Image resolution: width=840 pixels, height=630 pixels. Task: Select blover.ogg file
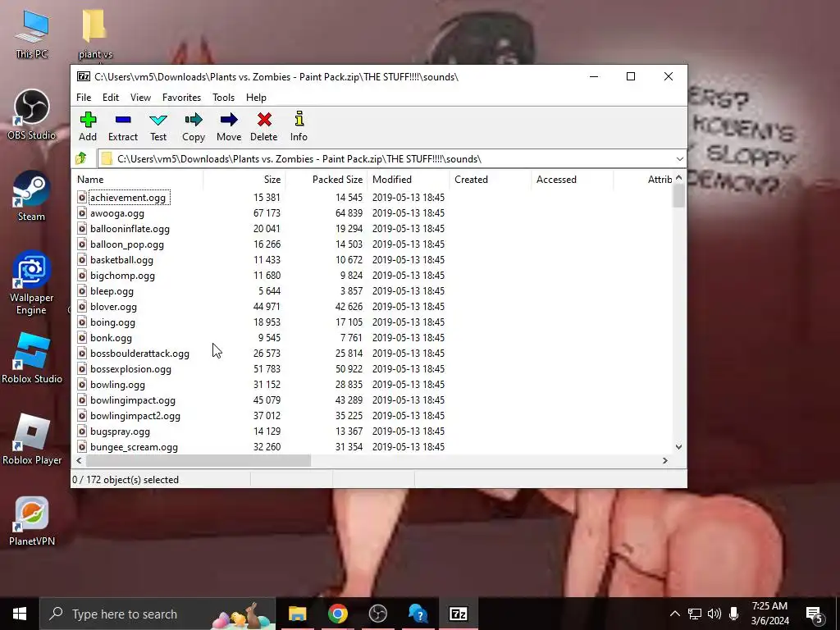pyautogui.click(x=113, y=307)
